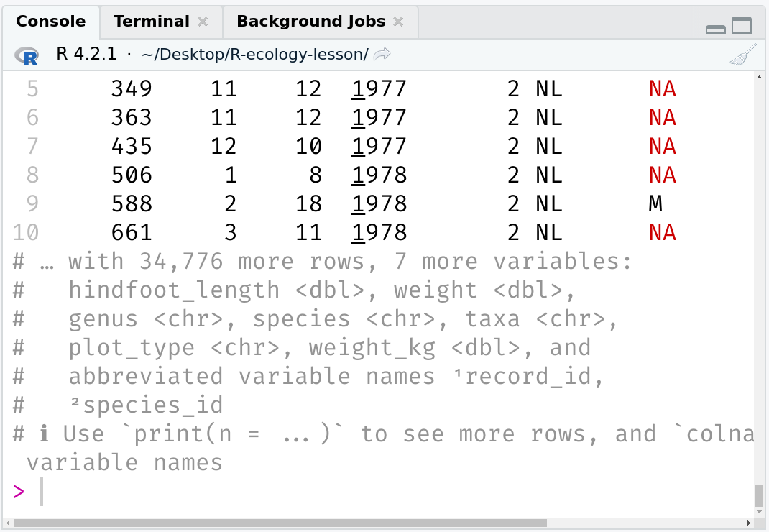Click the '²species_id' text
This screenshot has height=532, width=769.
(146, 405)
